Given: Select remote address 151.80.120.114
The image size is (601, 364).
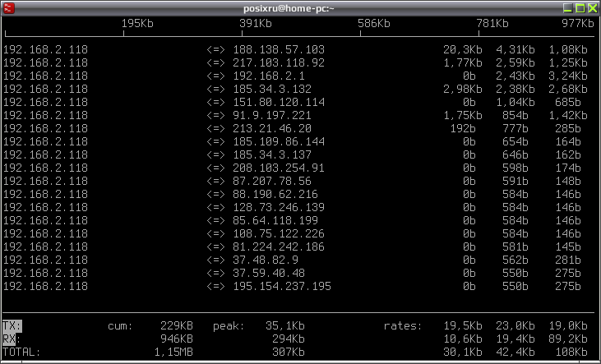Looking at the screenshot, I should (279, 103).
